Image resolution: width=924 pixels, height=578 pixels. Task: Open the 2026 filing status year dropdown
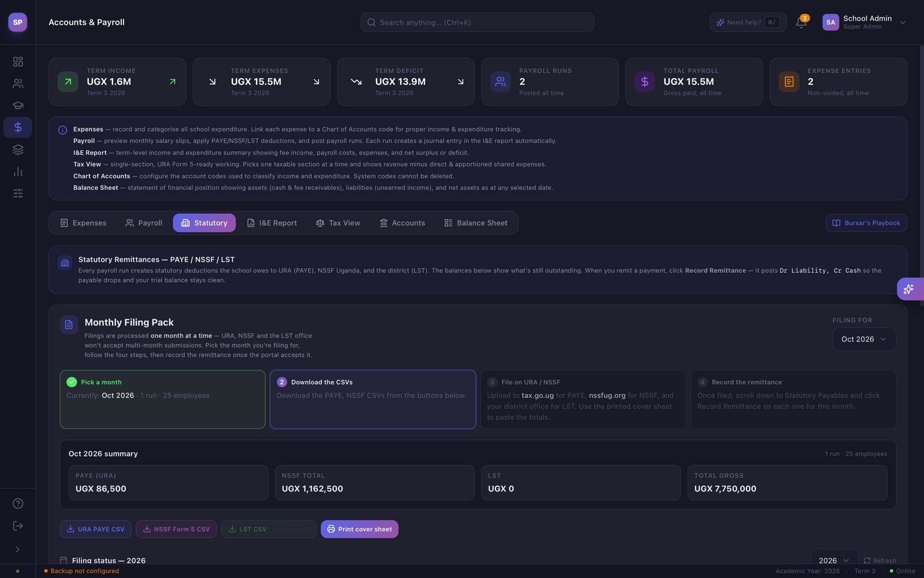(834, 560)
